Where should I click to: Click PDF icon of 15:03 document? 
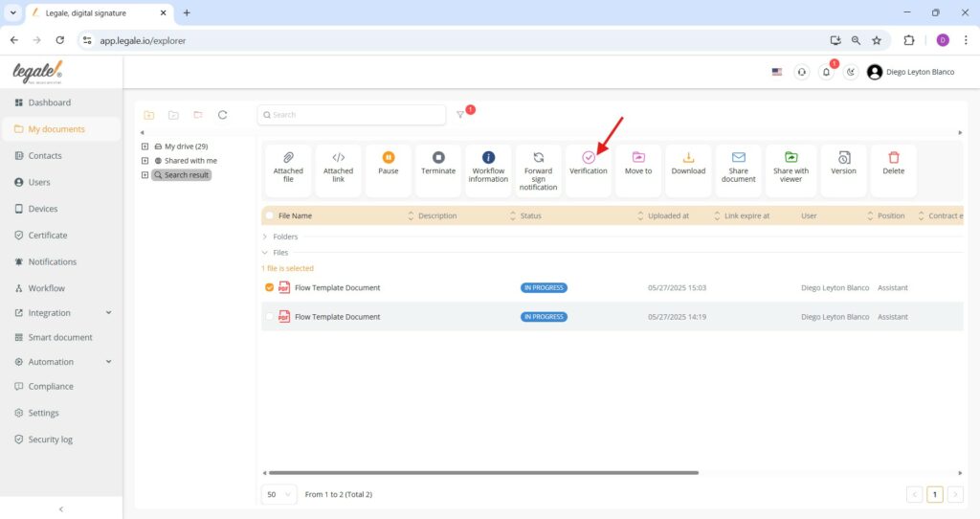[284, 287]
